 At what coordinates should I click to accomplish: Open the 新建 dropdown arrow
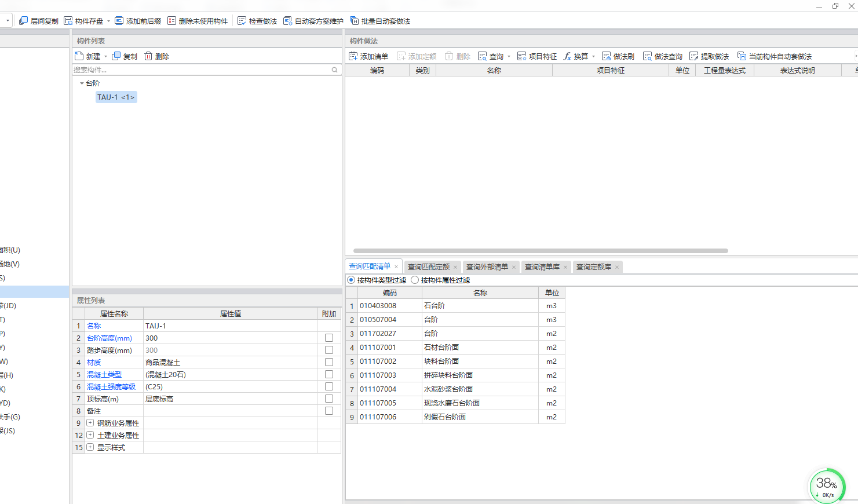(105, 57)
